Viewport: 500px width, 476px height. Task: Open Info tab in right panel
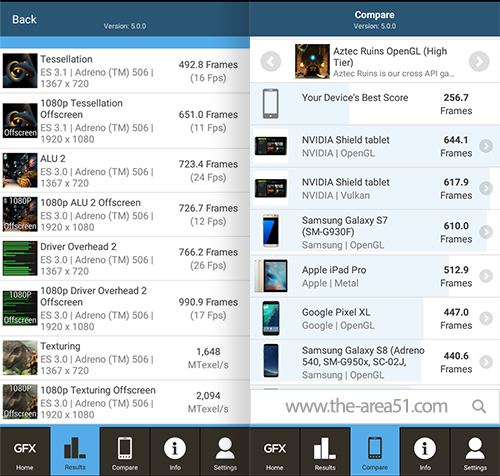(x=425, y=451)
